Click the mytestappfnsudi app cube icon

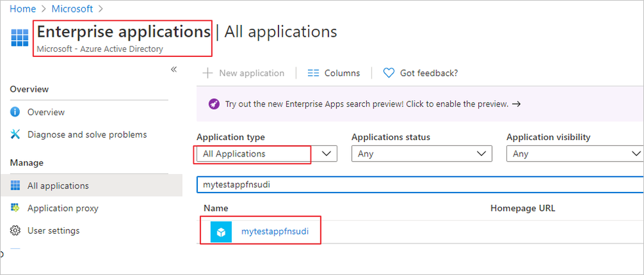(221, 232)
